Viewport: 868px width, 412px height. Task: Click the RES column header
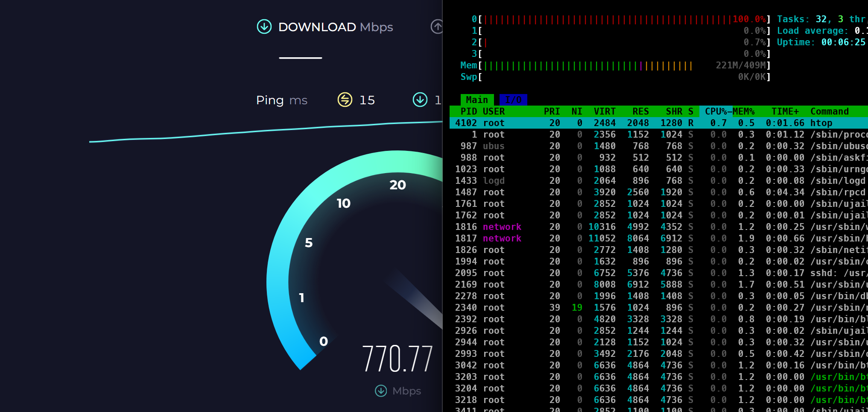coord(640,111)
